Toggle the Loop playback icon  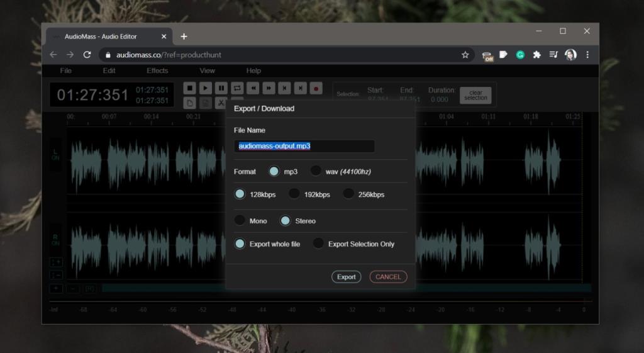237,89
